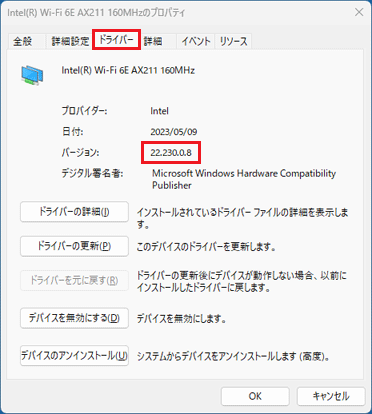Click the バージョン: label
The width and height of the screenshot is (372, 414).
[x=80, y=153]
